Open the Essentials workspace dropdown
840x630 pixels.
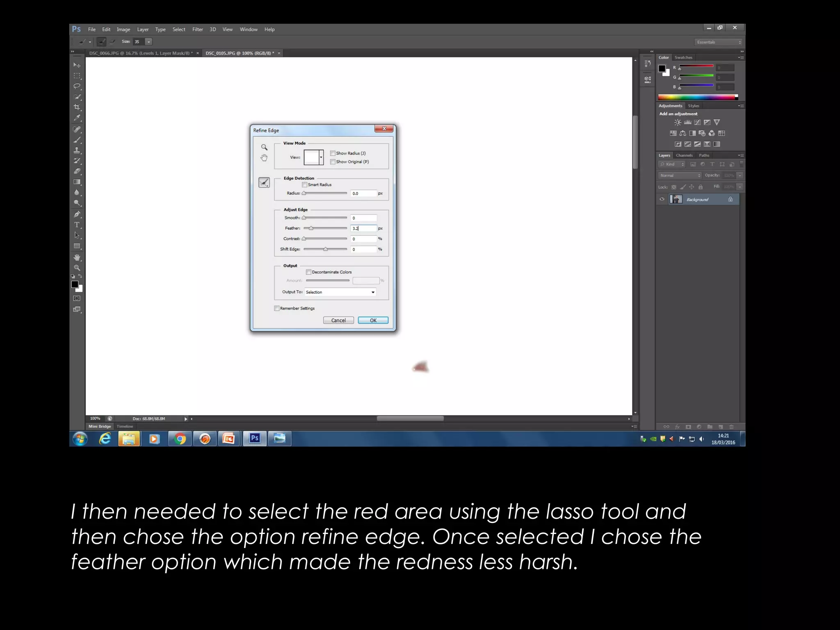pos(719,42)
